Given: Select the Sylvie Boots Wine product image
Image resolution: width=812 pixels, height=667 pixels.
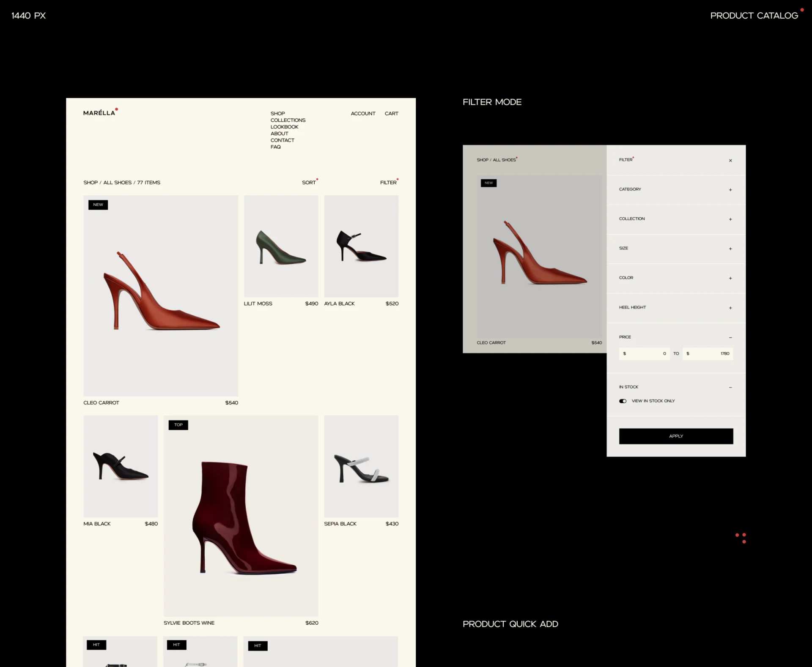Looking at the screenshot, I should 241,516.
